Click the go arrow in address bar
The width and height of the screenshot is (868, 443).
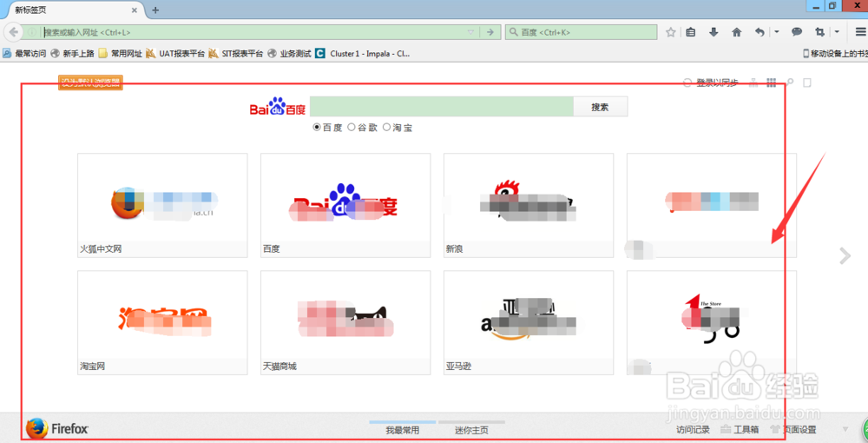[x=490, y=32]
